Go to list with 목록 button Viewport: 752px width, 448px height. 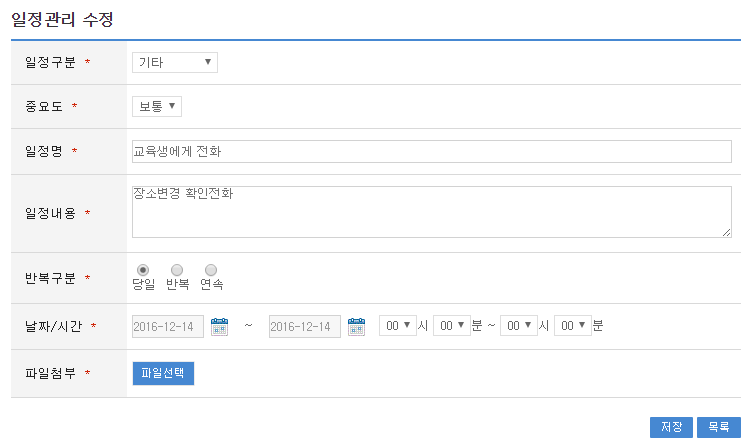(718, 427)
